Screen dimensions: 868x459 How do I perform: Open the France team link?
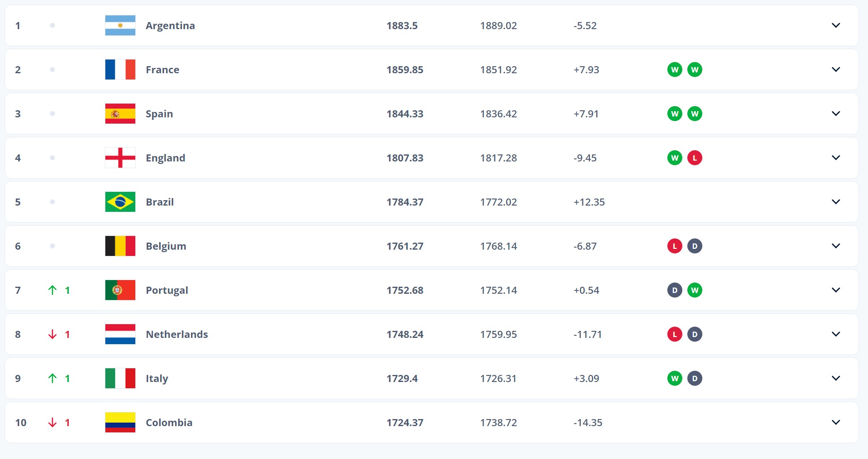coord(162,69)
